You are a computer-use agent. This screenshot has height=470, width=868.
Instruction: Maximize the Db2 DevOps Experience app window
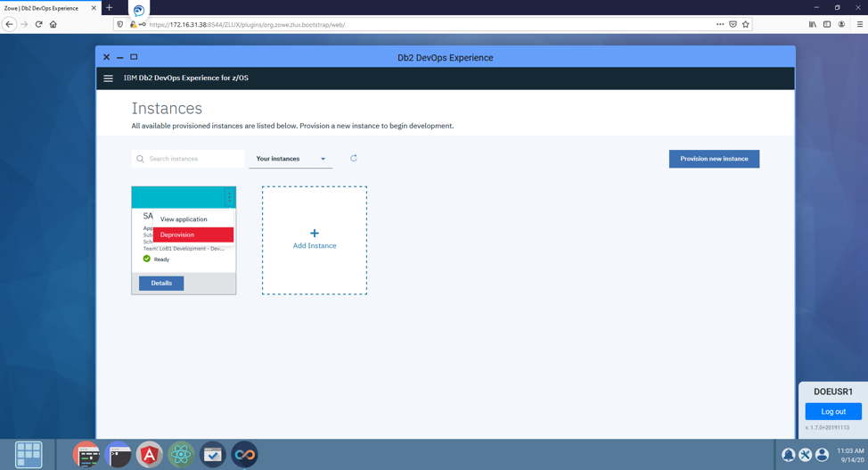click(x=134, y=57)
